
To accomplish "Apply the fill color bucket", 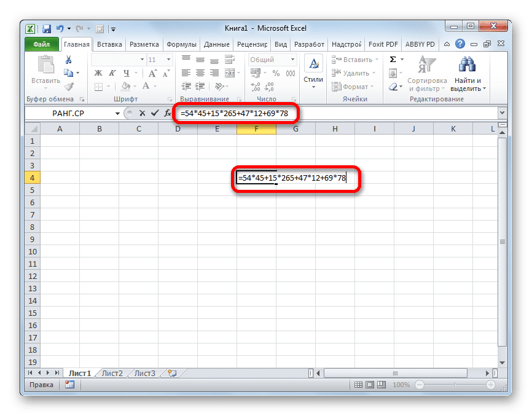I will pyautogui.click(x=126, y=86).
